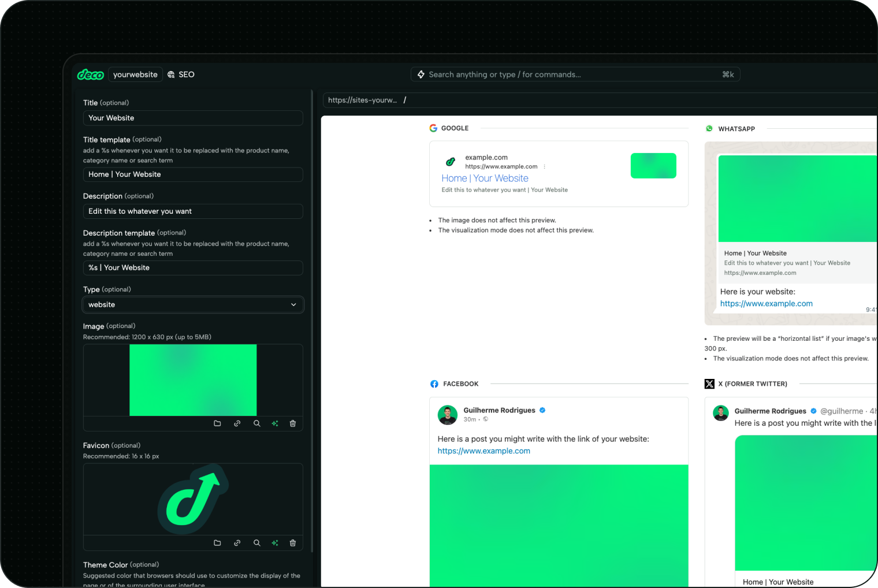Screen dimensions: 878x588
Task: Open the Type dropdown set to website
Action: point(193,304)
